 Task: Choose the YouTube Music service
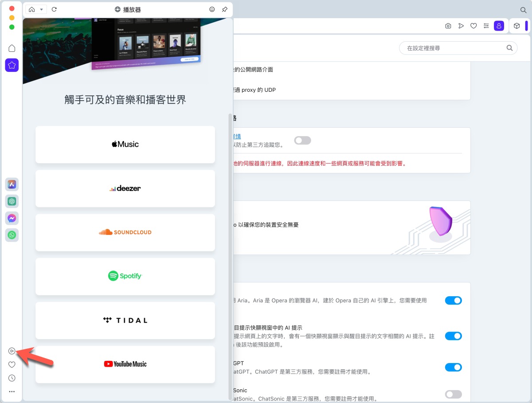coord(125,364)
